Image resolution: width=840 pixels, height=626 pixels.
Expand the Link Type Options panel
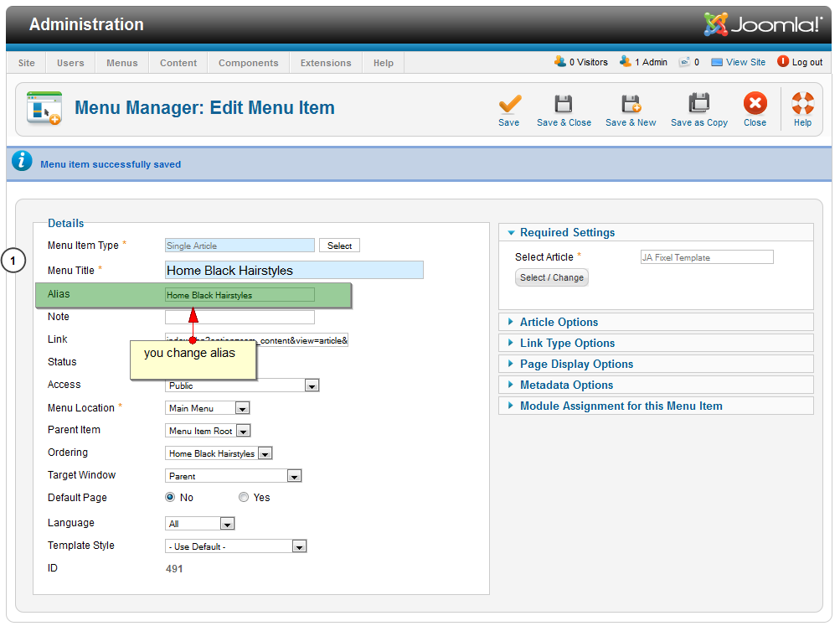click(656, 343)
